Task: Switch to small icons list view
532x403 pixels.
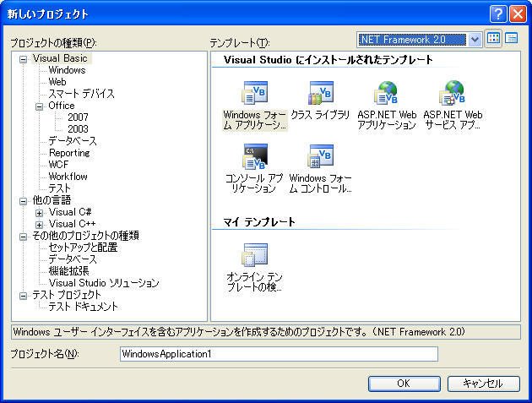Action: [x=511, y=39]
